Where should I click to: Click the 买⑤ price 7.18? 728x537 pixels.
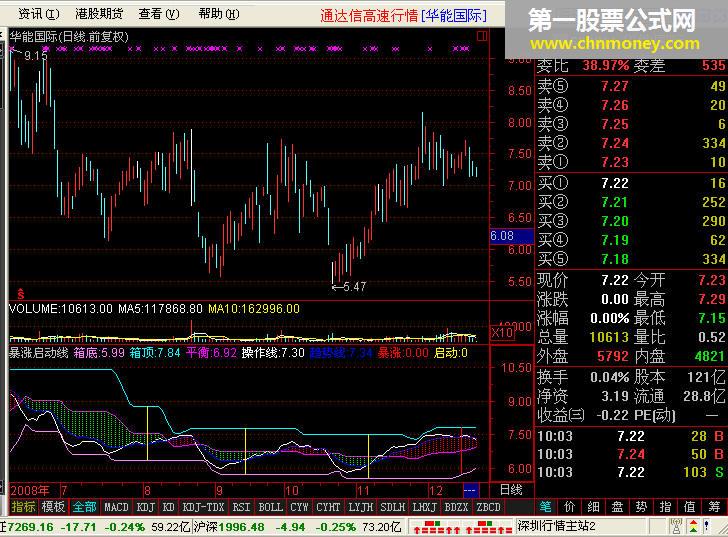(614, 259)
